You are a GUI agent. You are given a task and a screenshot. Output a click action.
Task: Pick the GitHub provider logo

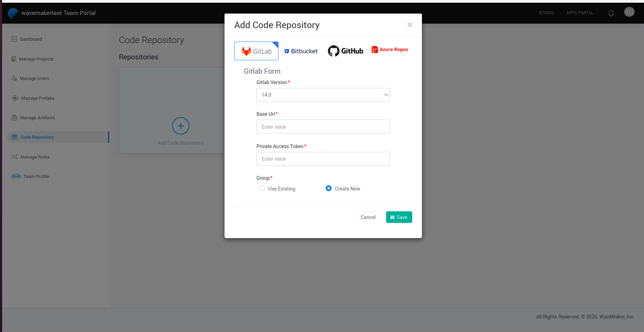(345, 51)
